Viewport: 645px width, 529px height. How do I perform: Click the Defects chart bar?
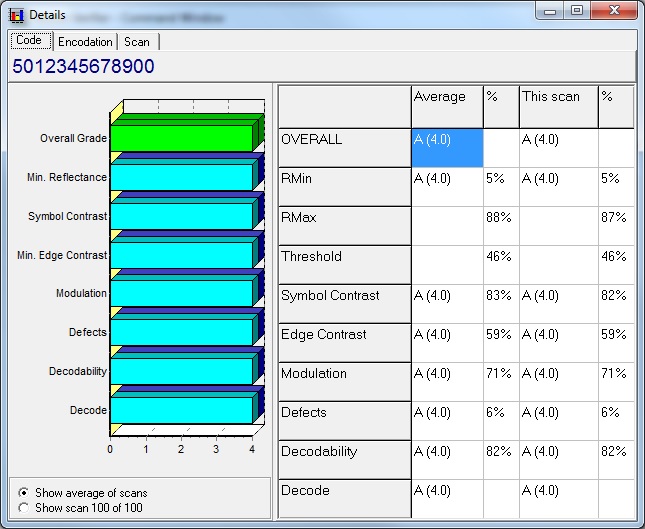(181, 332)
